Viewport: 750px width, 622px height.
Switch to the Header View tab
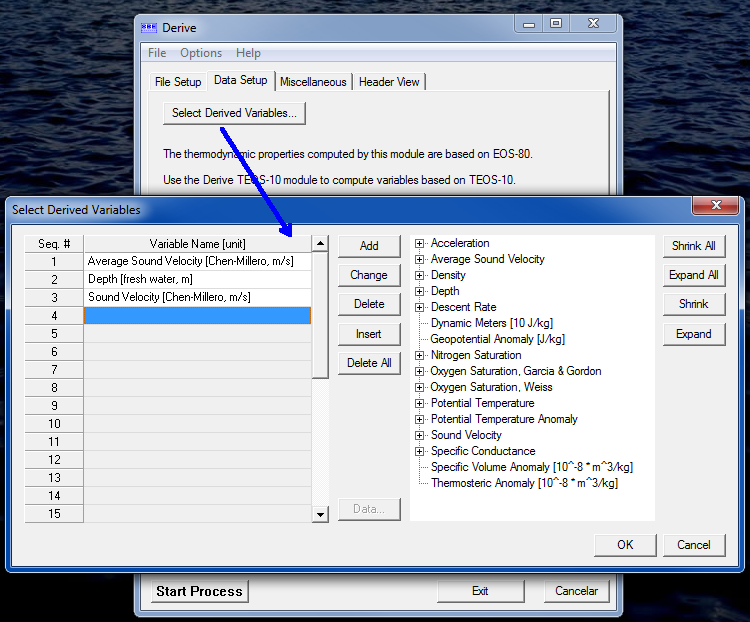pyautogui.click(x=389, y=82)
